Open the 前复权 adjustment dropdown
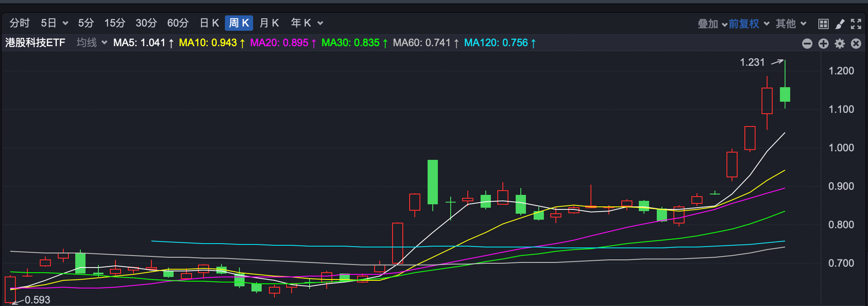This screenshot has height=306, width=868. [x=749, y=24]
